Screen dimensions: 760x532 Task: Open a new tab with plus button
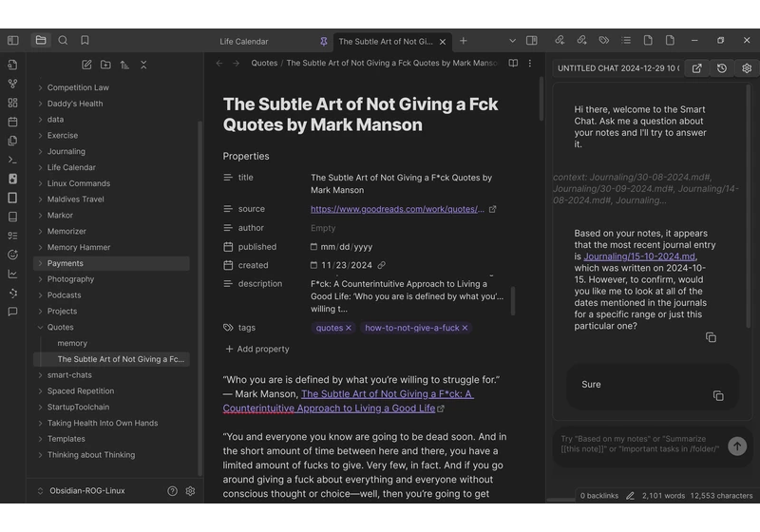464,41
